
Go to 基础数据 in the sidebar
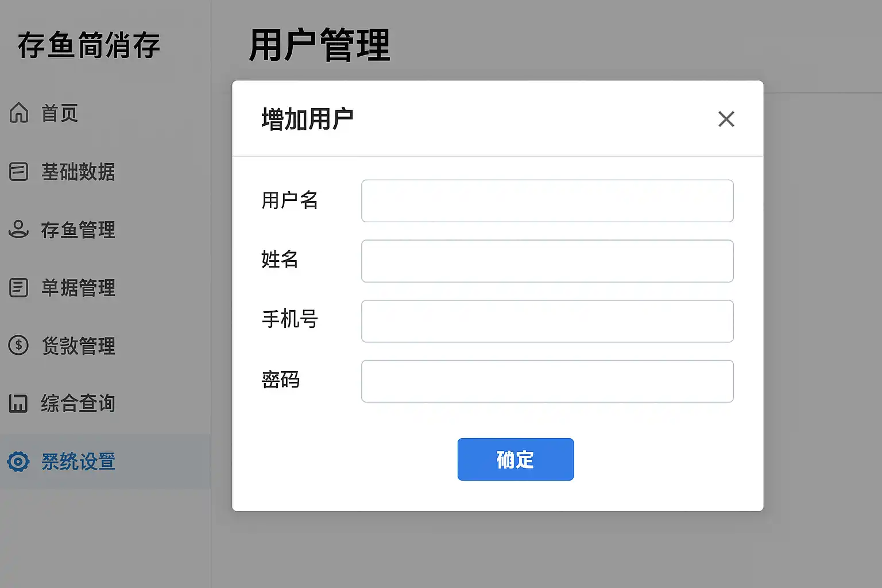pos(78,172)
